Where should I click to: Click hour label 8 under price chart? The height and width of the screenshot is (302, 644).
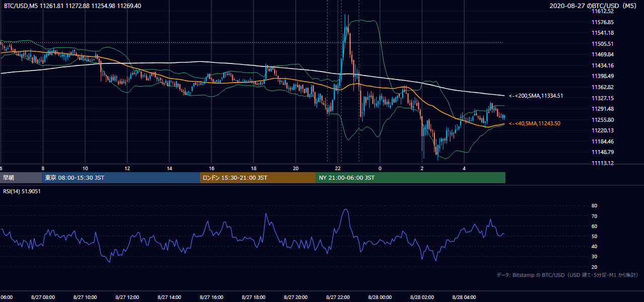[x=43, y=168]
